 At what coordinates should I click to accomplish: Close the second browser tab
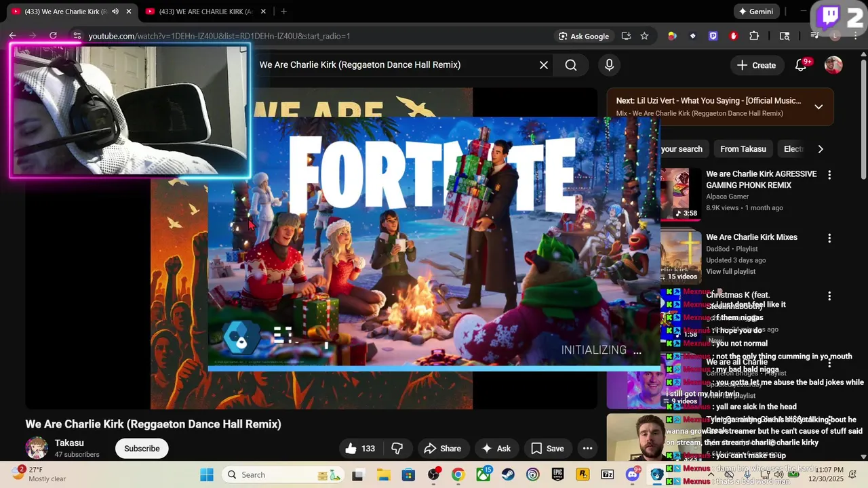click(x=263, y=12)
